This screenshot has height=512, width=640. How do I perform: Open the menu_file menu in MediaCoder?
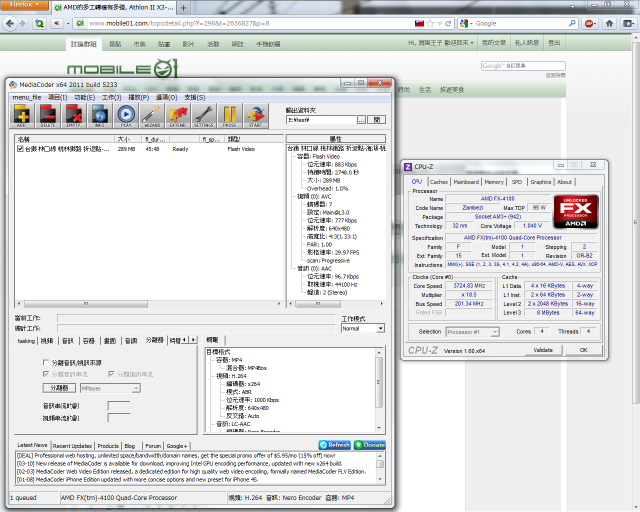point(27,97)
